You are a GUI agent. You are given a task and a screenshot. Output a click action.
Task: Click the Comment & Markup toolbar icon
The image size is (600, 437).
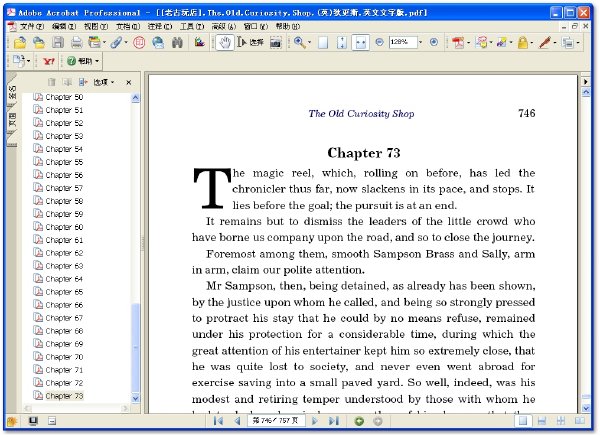point(481,42)
